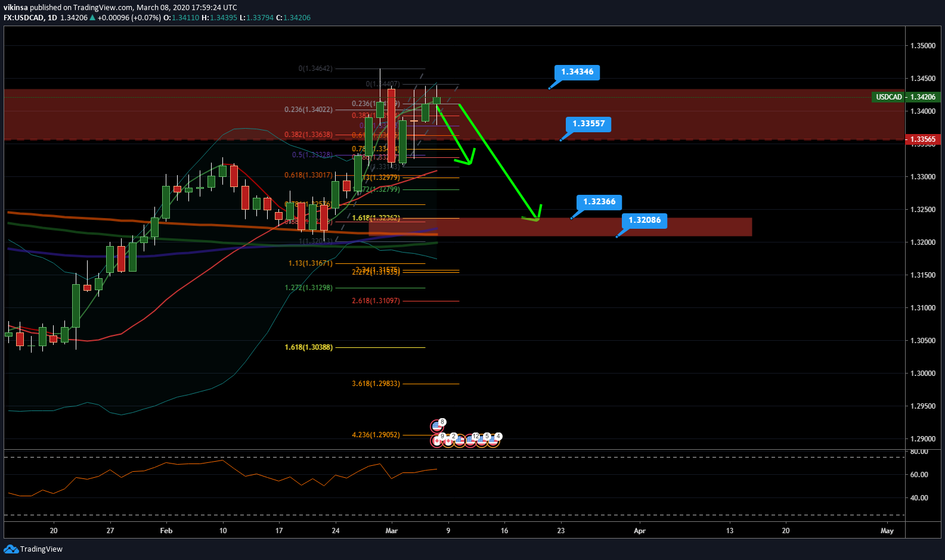Select the 0.5(1.33328) Fibonacci label
The image size is (945, 560).
coord(312,155)
